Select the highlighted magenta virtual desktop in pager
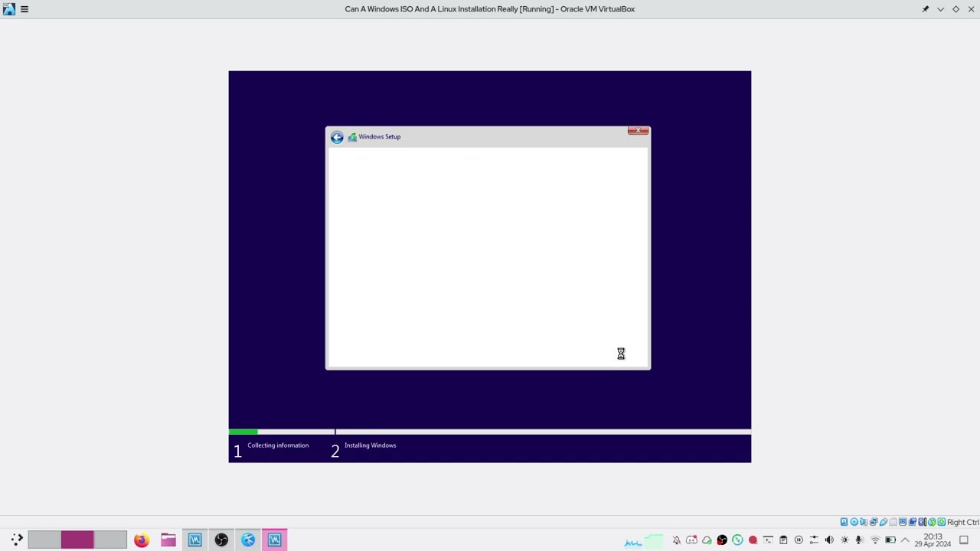This screenshot has width=980, height=551. (77, 540)
